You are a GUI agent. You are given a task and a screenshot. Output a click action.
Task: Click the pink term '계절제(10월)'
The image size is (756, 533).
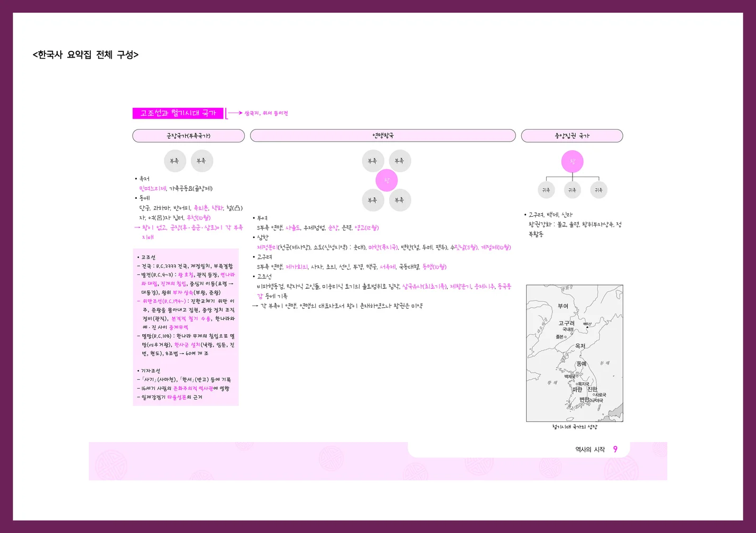point(496,247)
